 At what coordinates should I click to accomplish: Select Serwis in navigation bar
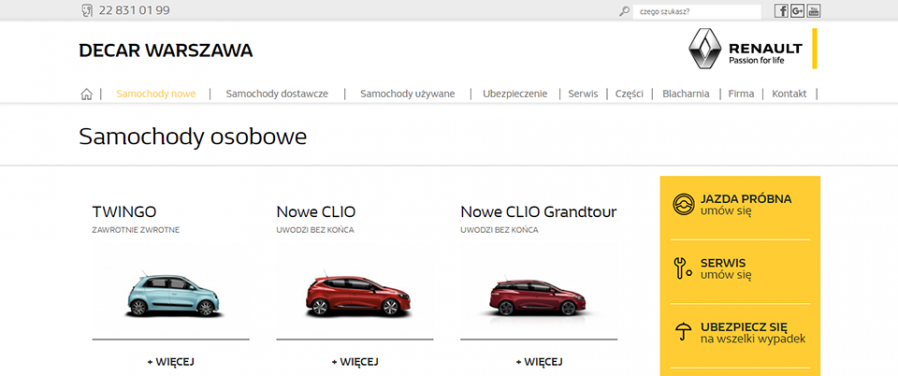point(583,94)
